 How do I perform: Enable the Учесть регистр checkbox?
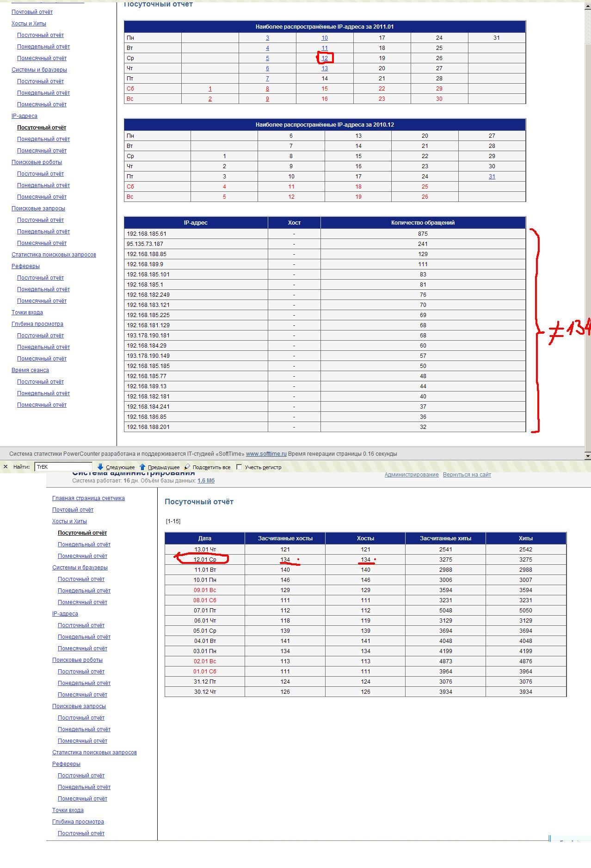tap(239, 467)
